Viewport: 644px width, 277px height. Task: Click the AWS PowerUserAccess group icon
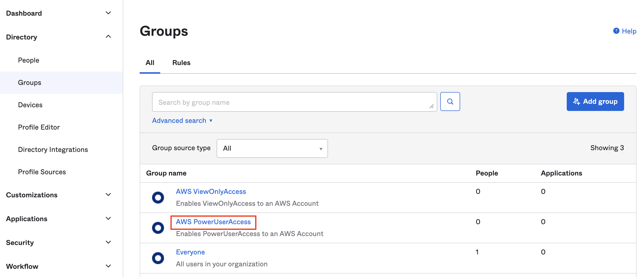pyautogui.click(x=158, y=228)
